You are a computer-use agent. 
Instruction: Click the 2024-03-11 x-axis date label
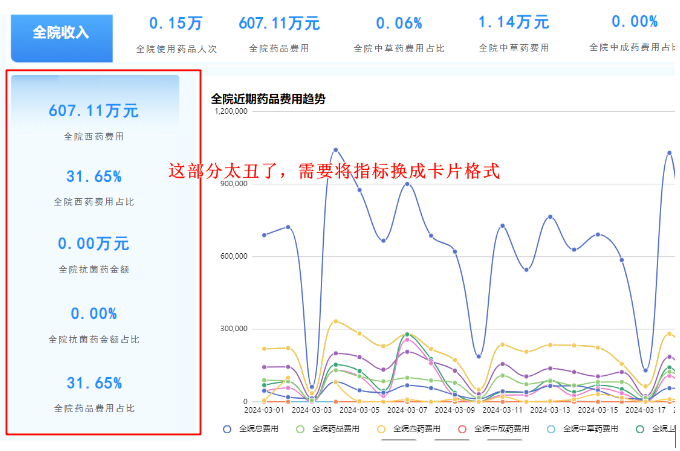click(x=503, y=410)
